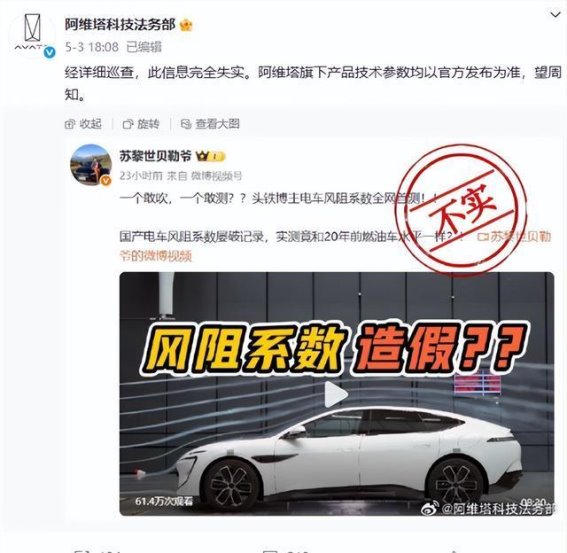Open the post options chevron menu
The image size is (567, 553).
[x=555, y=15]
